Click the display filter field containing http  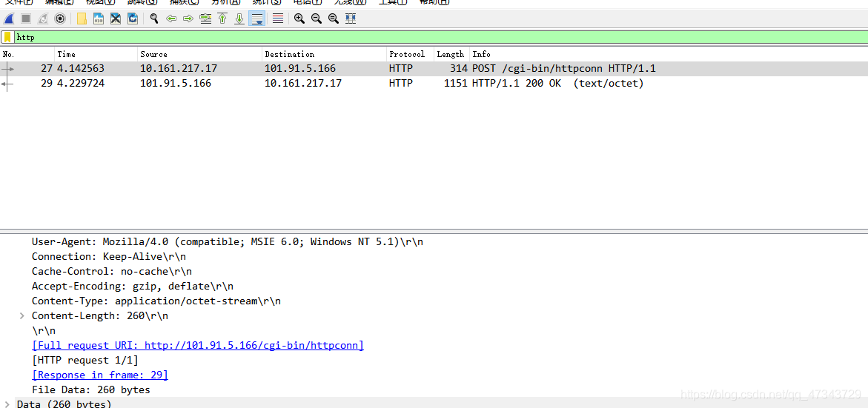point(440,37)
